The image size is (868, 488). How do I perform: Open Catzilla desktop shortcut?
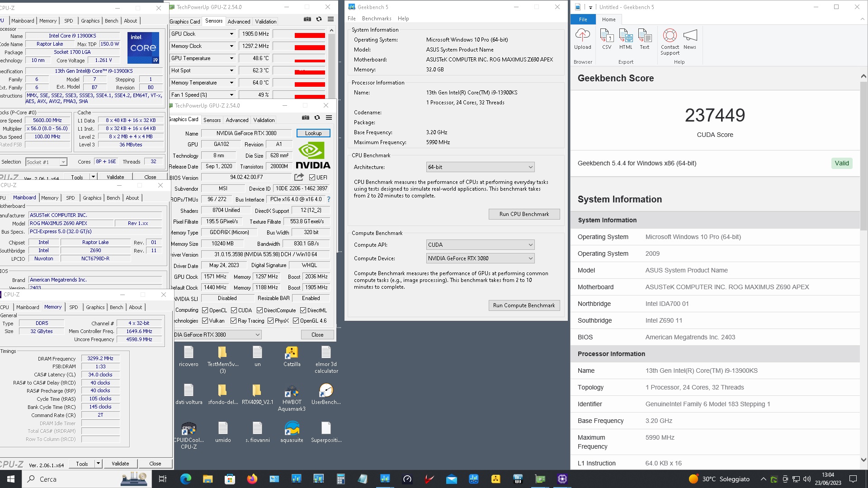[x=292, y=357]
